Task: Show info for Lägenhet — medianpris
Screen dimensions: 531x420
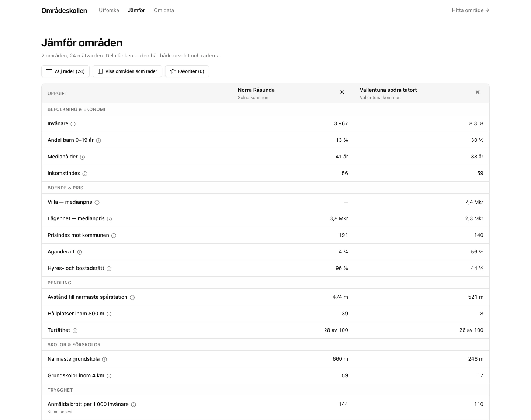Action: [110, 219]
